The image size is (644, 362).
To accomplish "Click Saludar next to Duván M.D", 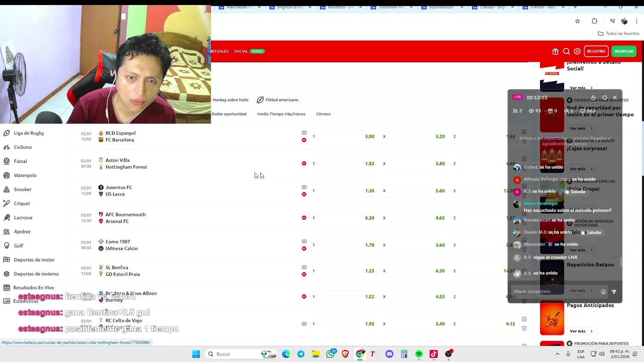I will [591, 232].
